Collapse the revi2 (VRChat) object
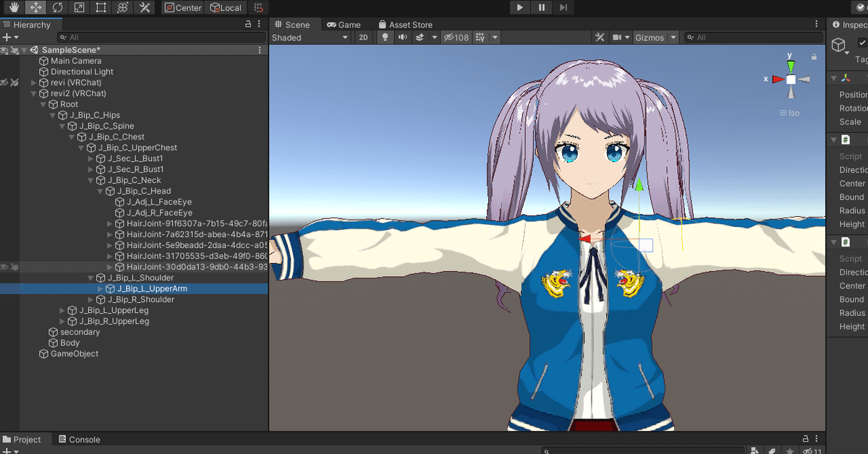This screenshot has height=454, width=868. coord(33,94)
